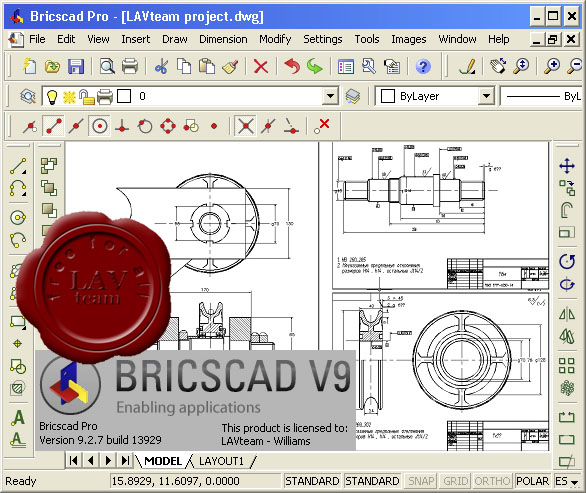Select the Rotate tool circular arrow
Image resolution: width=586 pixels, height=493 pixels.
point(567,261)
